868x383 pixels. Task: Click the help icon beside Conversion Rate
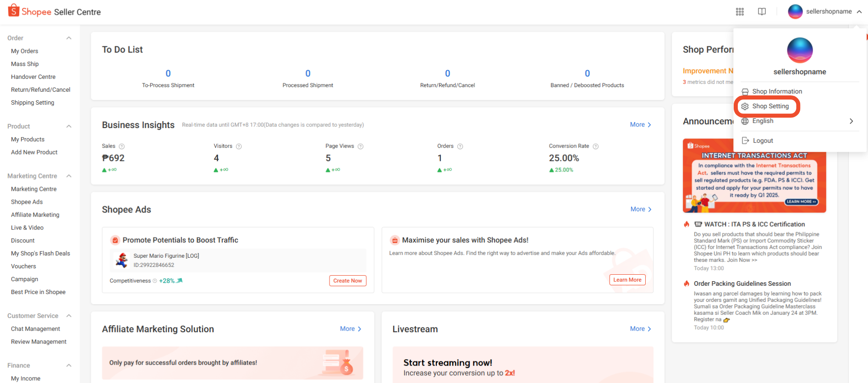click(596, 146)
